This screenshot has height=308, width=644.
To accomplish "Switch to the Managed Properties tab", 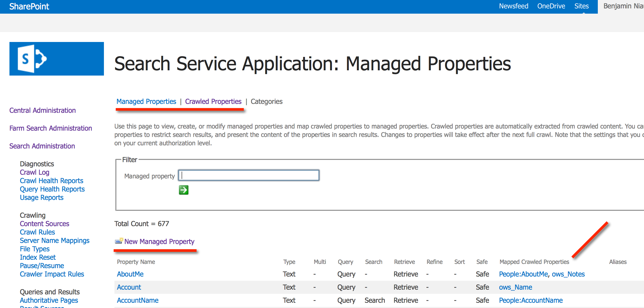I will pos(146,102).
